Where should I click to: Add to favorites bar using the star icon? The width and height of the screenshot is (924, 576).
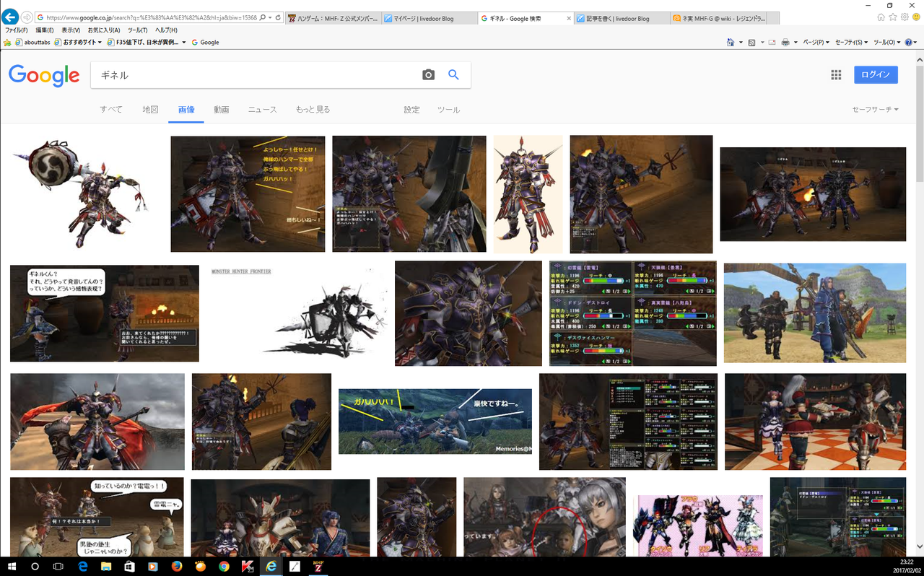tap(8, 43)
